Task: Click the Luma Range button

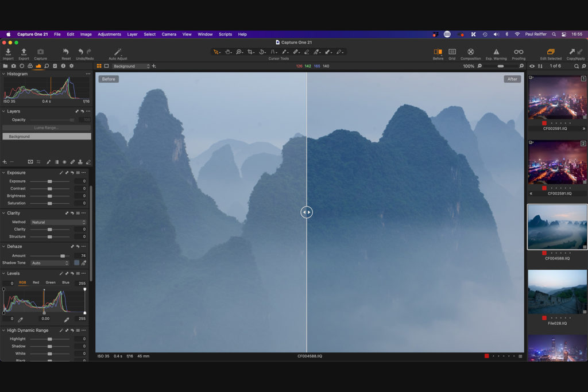Action: point(47,128)
